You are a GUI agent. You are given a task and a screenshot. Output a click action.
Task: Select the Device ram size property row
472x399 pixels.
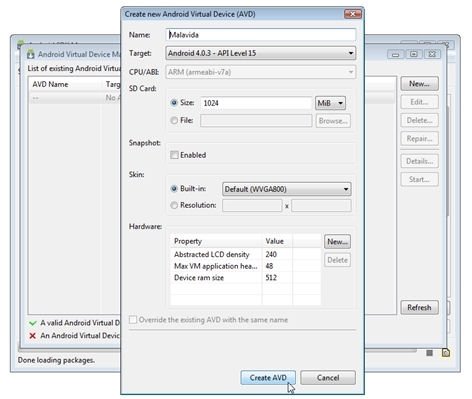(x=246, y=278)
